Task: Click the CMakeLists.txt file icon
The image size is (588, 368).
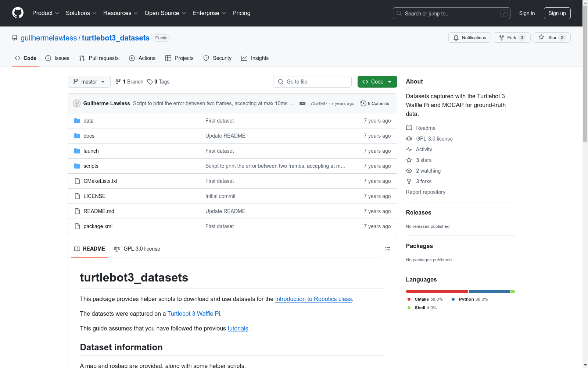Action: click(x=77, y=181)
